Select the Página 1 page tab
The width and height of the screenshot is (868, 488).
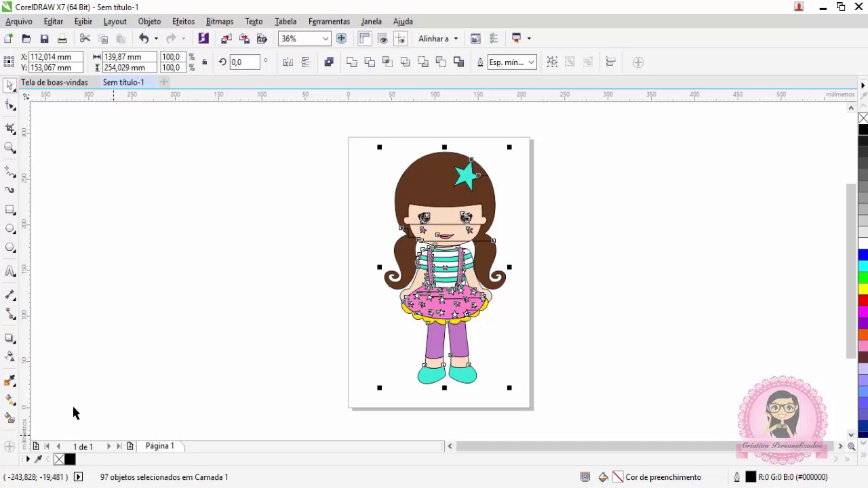(159, 446)
